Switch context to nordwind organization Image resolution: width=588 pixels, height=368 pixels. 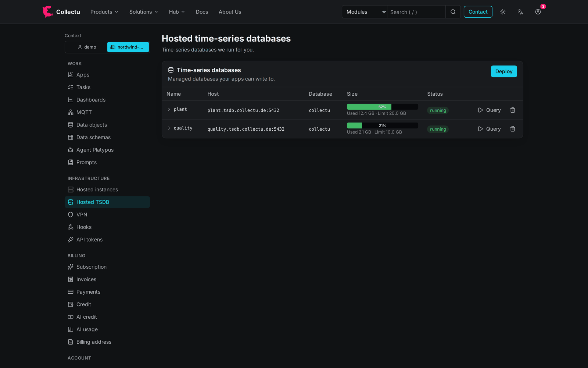[x=128, y=47]
